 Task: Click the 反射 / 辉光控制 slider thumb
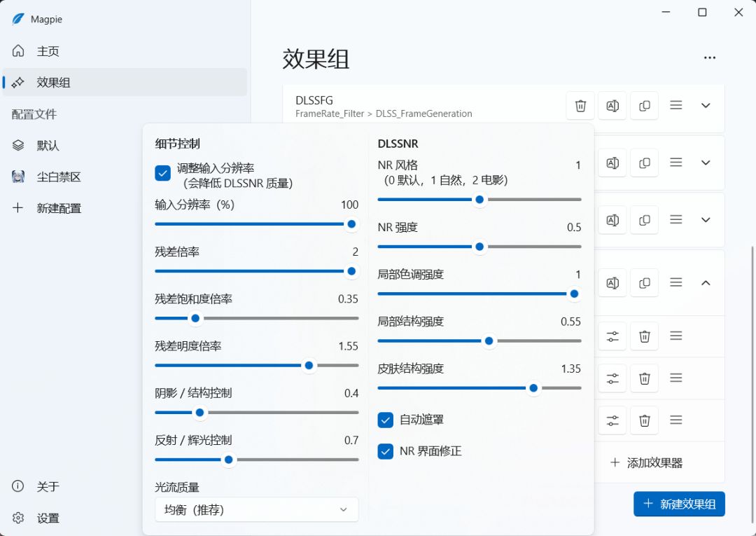(x=228, y=460)
